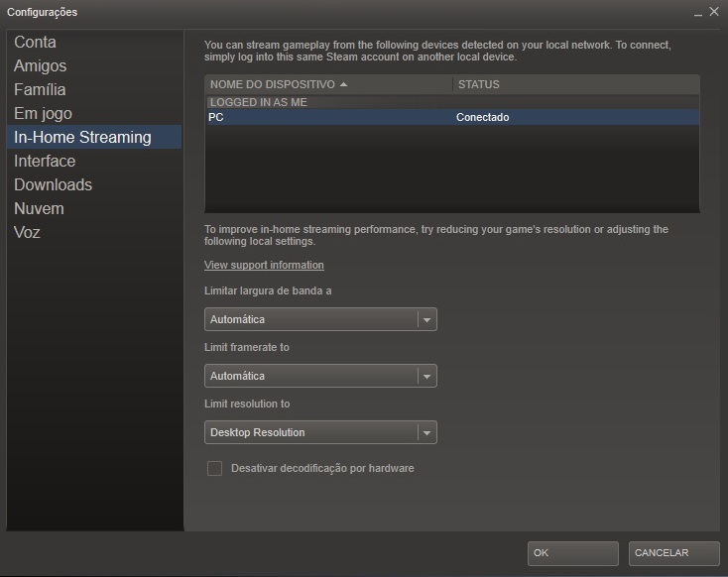Select In-Home Streaming in the sidebar
The height and width of the screenshot is (577, 728).
point(94,137)
